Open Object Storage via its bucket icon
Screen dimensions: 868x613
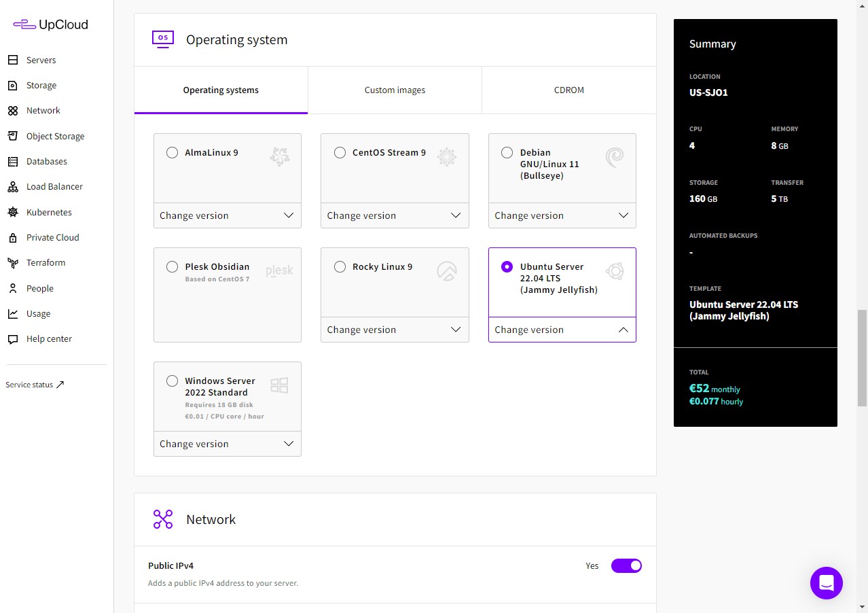13,136
